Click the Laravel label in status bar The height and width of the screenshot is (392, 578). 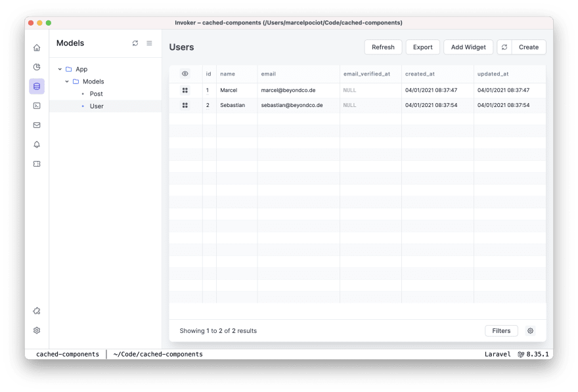tap(497, 355)
